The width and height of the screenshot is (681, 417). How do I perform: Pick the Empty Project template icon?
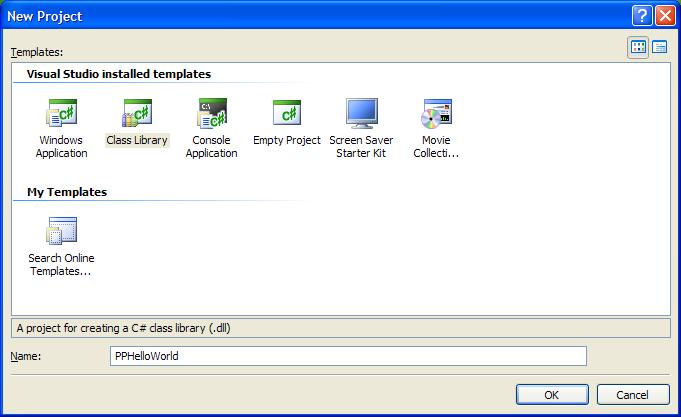point(287,112)
